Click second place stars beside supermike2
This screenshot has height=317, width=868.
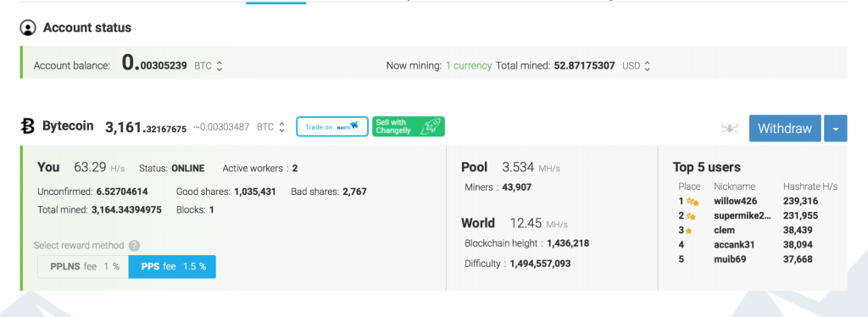(692, 216)
